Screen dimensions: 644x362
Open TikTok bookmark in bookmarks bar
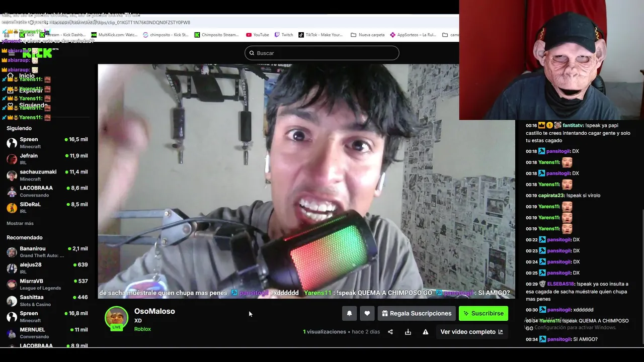point(320,35)
